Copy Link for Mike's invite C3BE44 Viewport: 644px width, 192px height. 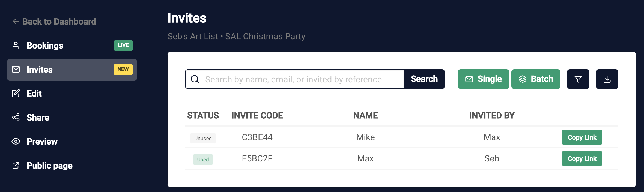pyautogui.click(x=582, y=137)
